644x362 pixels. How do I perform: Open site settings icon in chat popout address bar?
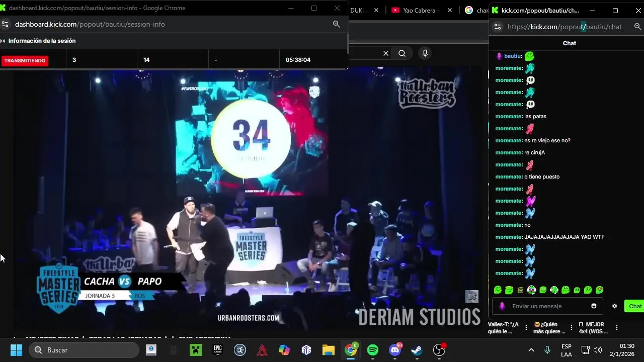pos(498,27)
